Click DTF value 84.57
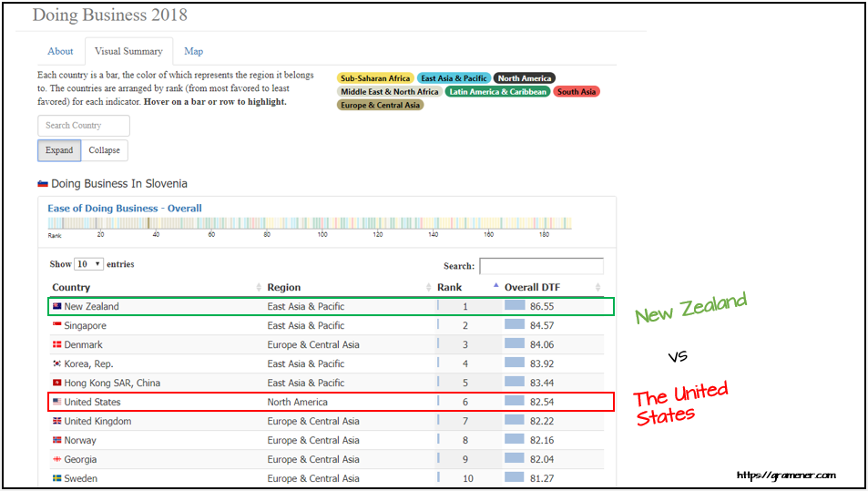868x491 pixels. [x=541, y=325]
